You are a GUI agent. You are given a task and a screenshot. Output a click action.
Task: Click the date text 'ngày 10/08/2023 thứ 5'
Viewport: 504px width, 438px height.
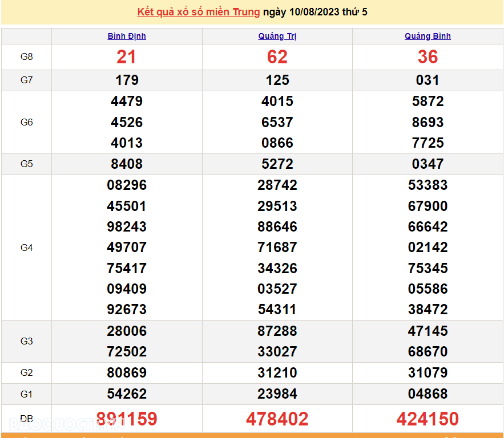[x=315, y=12]
